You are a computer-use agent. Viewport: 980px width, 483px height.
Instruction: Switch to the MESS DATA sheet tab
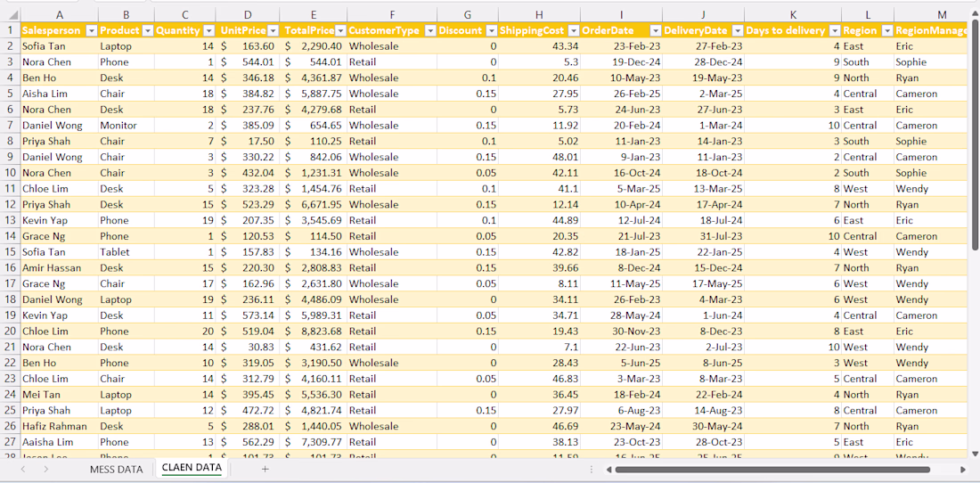pos(116,470)
